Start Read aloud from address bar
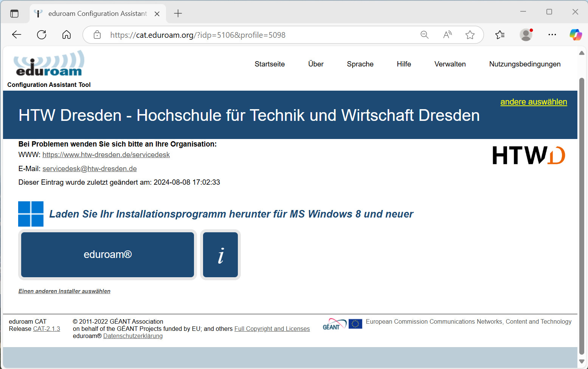The height and width of the screenshot is (369, 588). (x=447, y=35)
